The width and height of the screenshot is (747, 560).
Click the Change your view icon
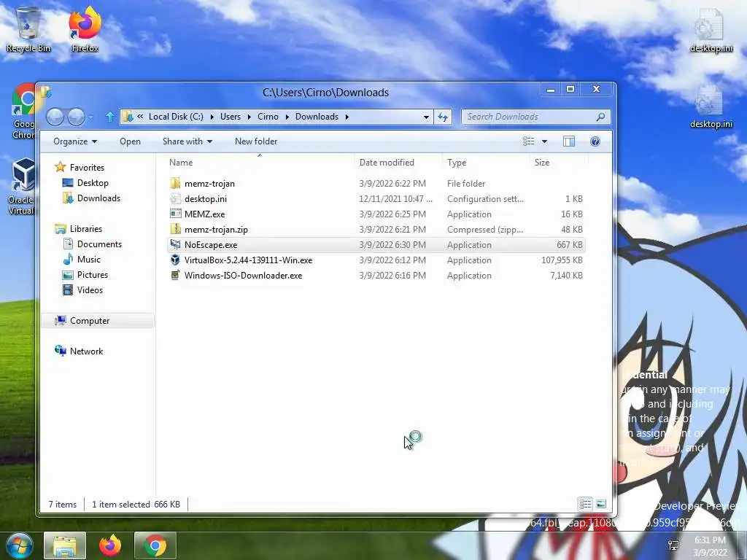point(528,141)
